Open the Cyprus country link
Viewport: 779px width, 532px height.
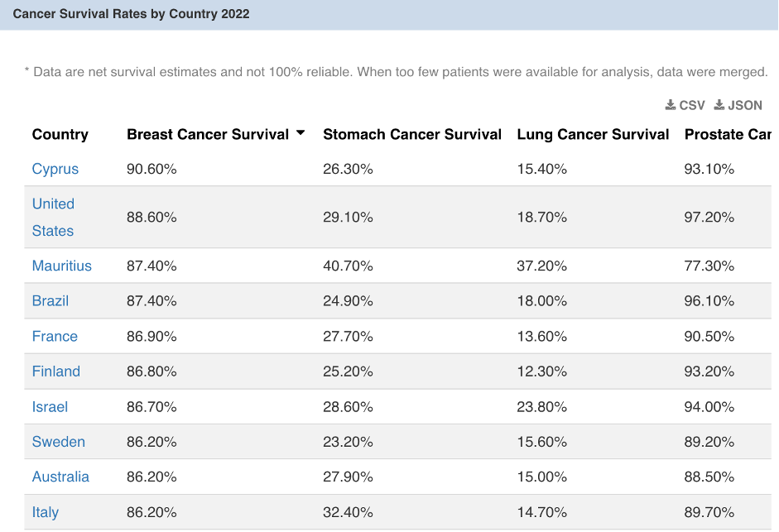(55, 169)
